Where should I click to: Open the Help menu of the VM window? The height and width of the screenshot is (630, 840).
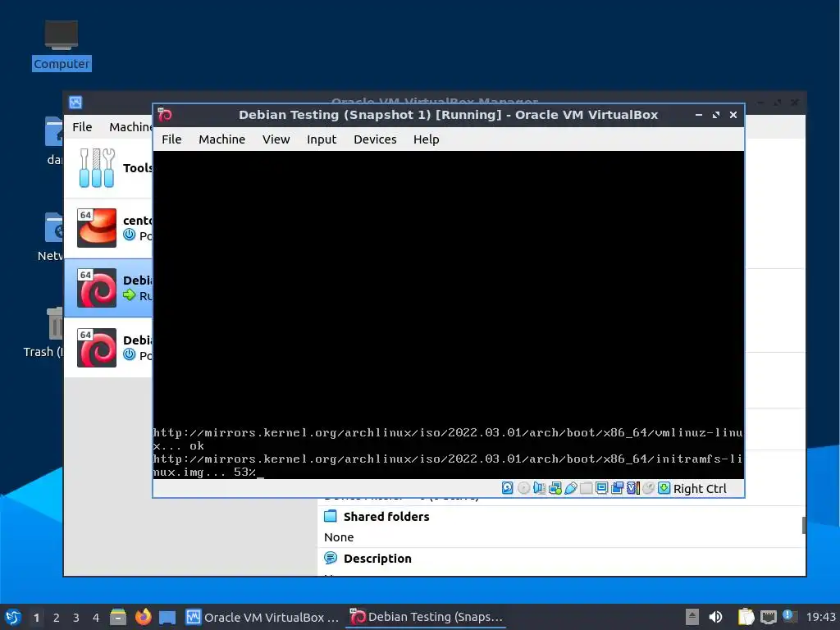point(426,139)
